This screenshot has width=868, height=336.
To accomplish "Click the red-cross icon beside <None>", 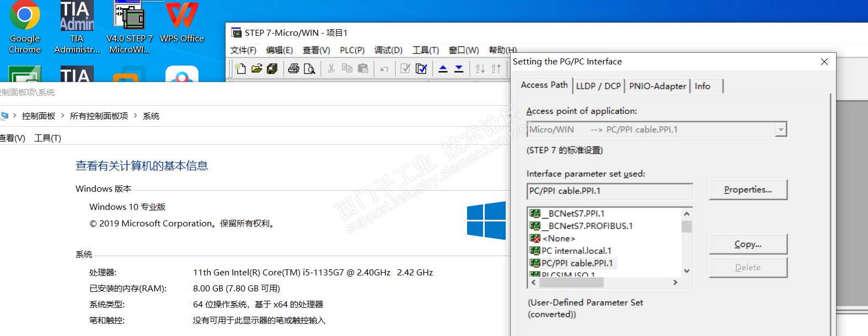I will pos(534,239).
